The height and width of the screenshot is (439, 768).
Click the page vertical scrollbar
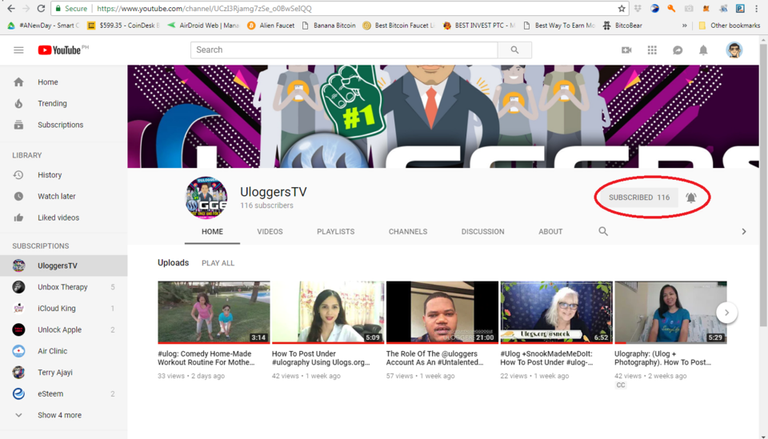(763, 184)
